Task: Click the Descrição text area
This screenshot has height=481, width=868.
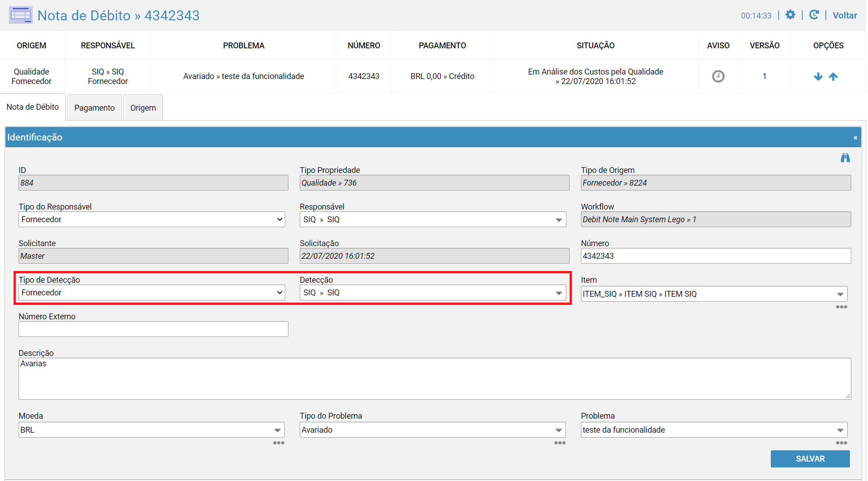Action: (x=434, y=379)
